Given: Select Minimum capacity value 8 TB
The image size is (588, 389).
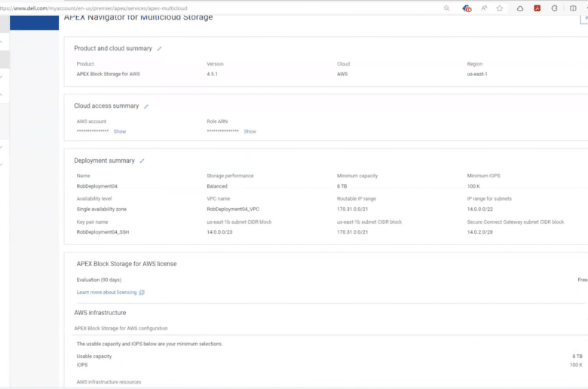Looking at the screenshot, I should (341, 186).
